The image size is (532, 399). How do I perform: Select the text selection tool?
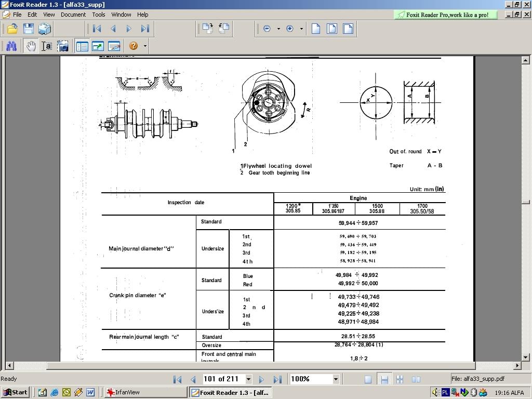(47, 46)
